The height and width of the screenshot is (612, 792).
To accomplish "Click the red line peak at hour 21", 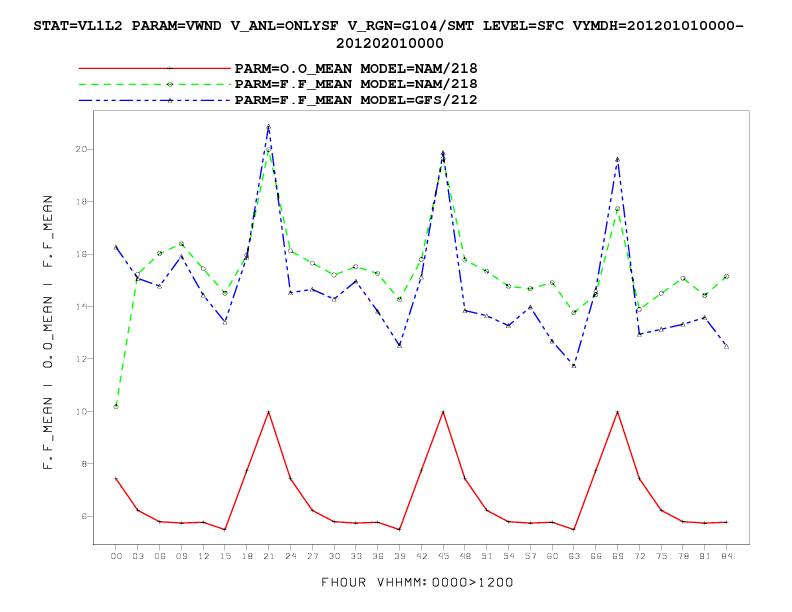I will tap(269, 412).
